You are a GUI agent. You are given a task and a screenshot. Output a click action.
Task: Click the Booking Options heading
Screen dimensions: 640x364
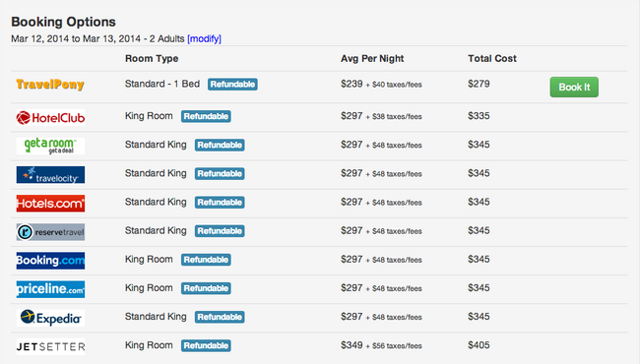click(x=63, y=22)
